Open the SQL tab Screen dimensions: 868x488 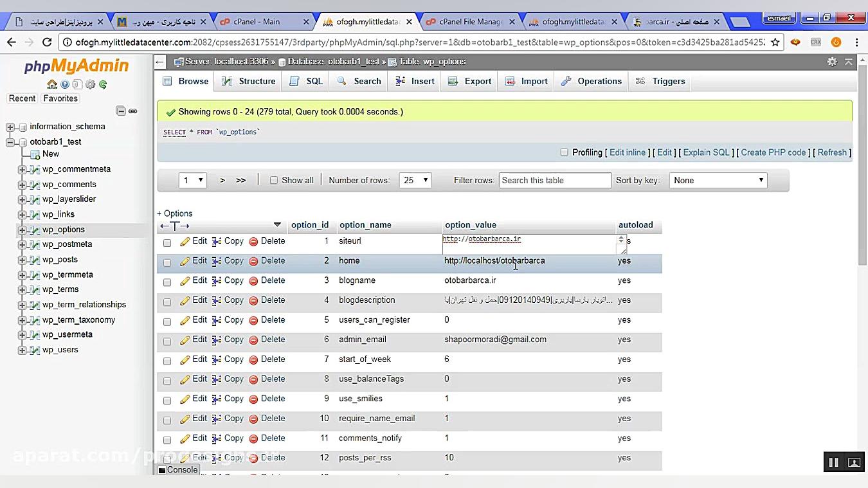point(306,82)
